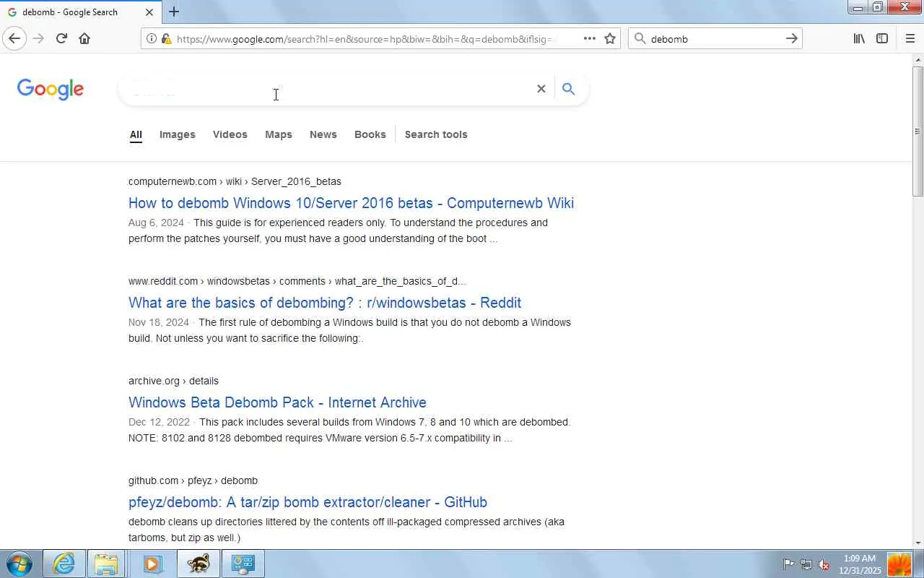Click the raccoon browser icon in the taskbar
Image resolution: width=924 pixels, height=578 pixels.
[198, 564]
